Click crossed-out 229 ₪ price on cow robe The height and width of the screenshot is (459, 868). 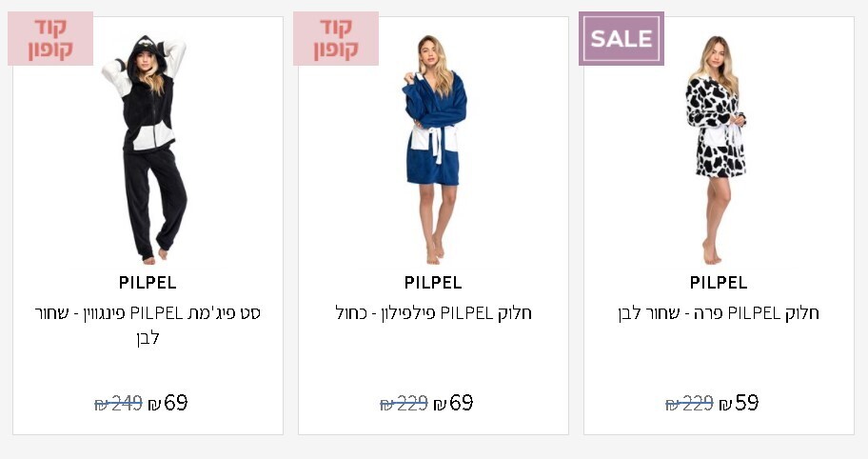(x=689, y=404)
